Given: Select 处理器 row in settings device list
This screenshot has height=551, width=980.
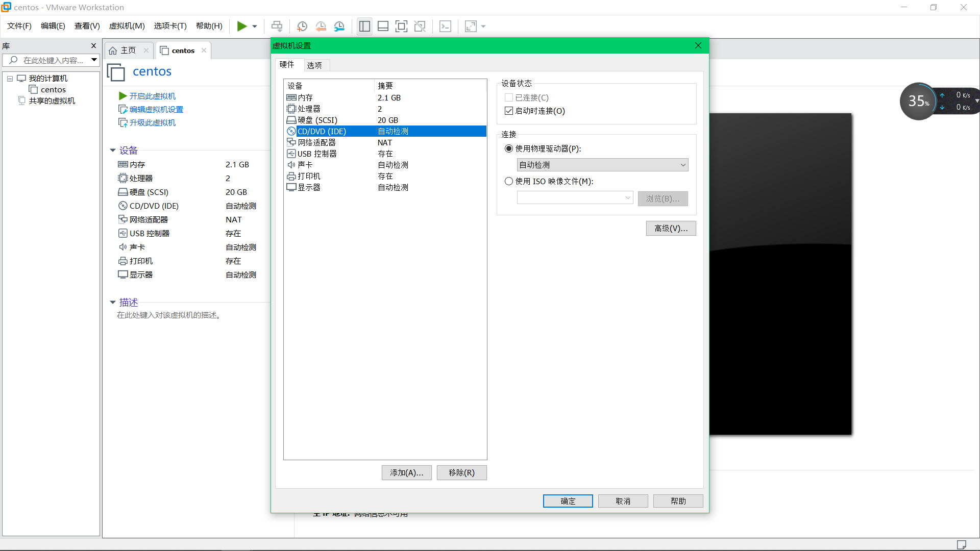Looking at the screenshot, I should pyautogui.click(x=385, y=109).
